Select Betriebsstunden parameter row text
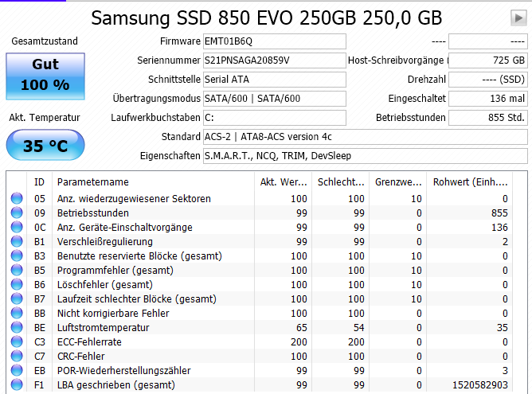Image resolution: width=532 pixels, height=394 pixels. (x=93, y=213)
